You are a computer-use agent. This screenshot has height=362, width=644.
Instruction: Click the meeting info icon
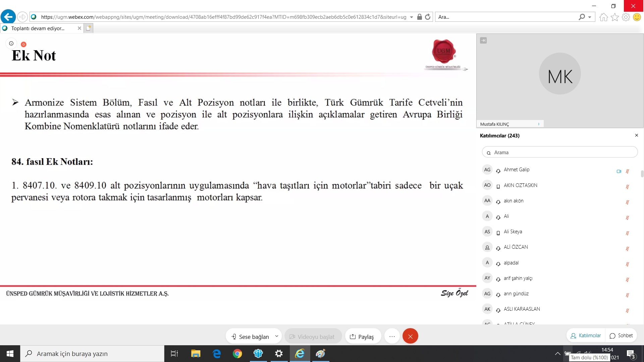click(11, 43)
